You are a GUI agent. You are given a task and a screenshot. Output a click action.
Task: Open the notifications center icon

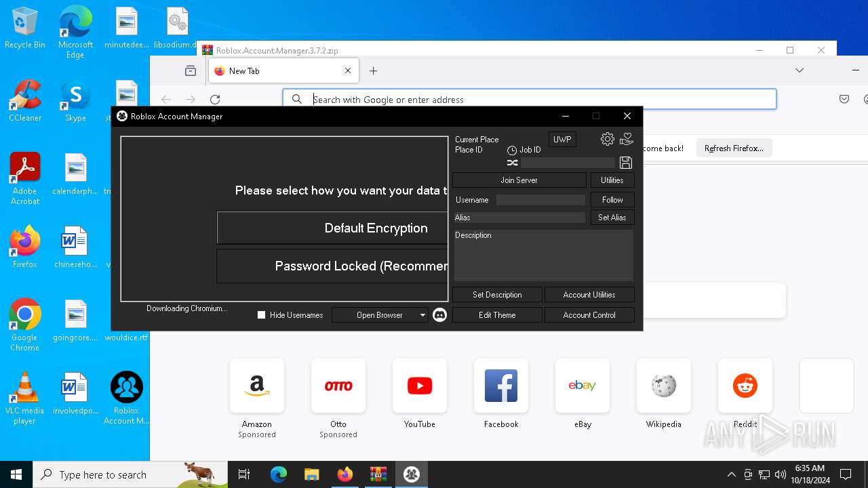[x=846, y=474]
